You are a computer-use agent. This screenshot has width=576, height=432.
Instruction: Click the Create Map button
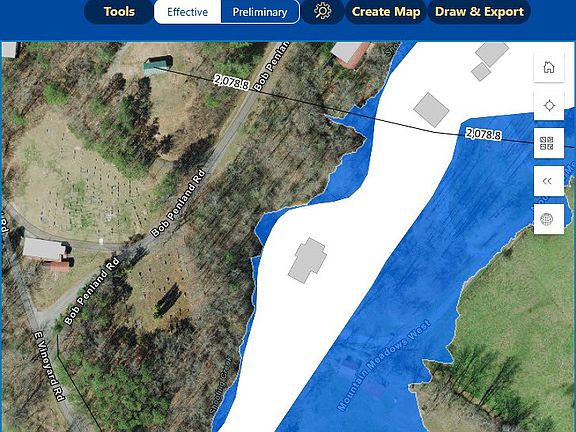pyautogui.click(x=386, y=12)
